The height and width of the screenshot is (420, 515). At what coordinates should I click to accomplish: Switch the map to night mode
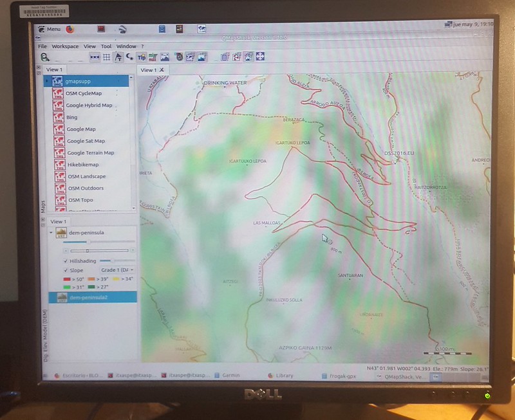coord(129,57)
